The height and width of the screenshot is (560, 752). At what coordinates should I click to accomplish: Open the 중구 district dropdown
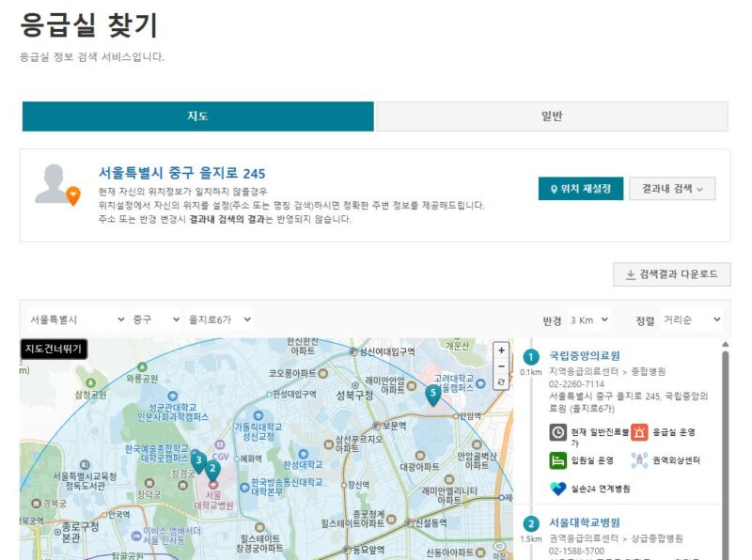(x=156, y=319)
